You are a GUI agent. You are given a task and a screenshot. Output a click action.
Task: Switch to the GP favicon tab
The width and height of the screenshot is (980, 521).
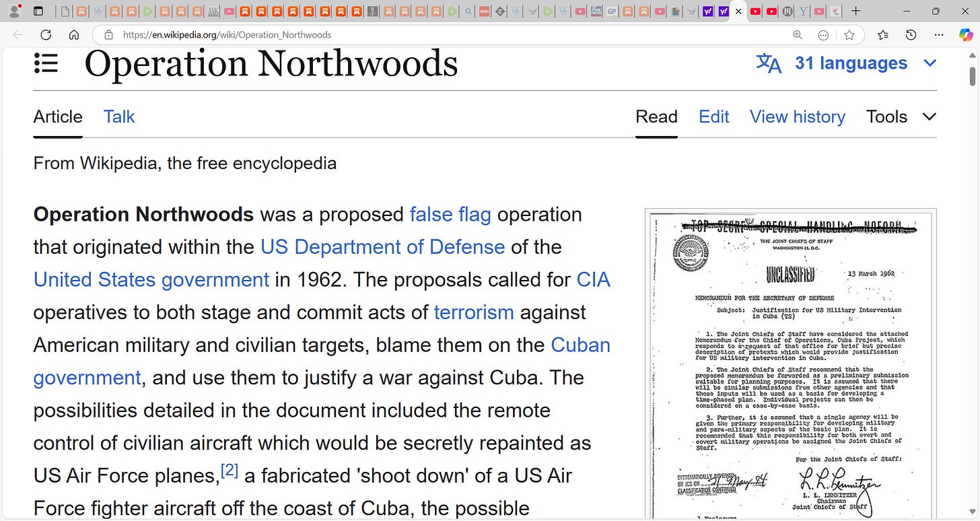click(x=612, y=11)
